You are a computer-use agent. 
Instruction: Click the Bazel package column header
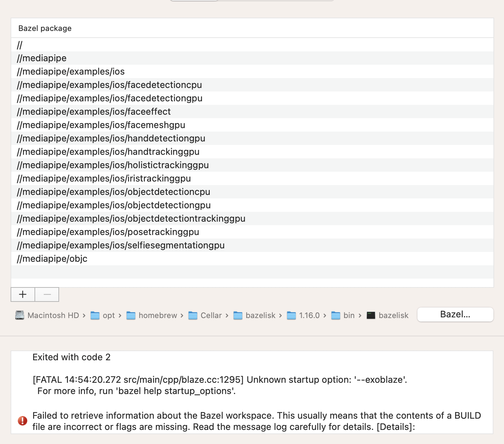(45, 28)
